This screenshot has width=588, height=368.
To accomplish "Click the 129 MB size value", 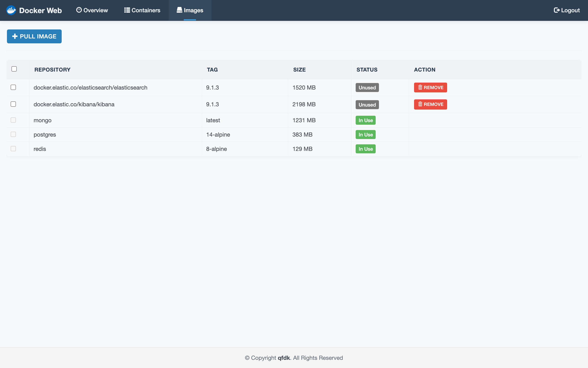I will pyautogui.click(x=303, y=149).
